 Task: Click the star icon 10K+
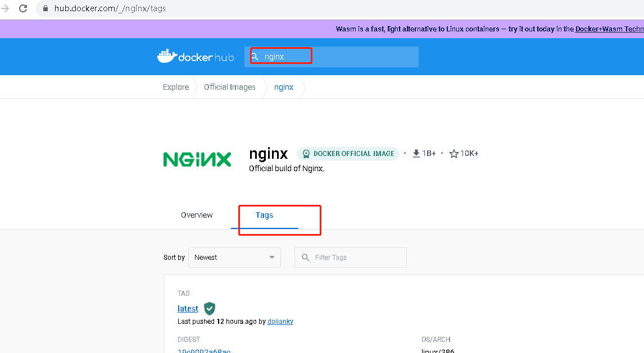pyautogui.click(x=454, y=154)
